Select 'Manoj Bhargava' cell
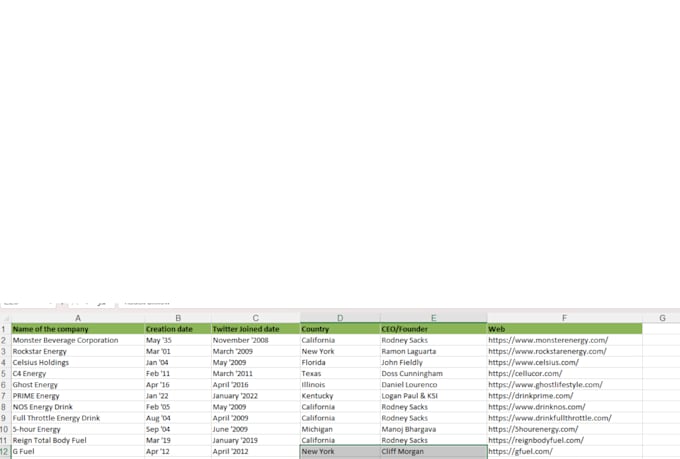 point(434,429)
